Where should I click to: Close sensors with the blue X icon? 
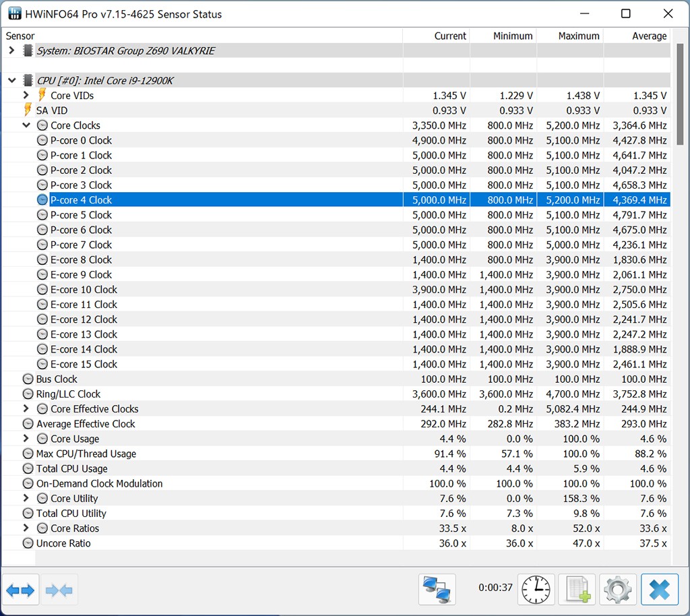[659, 590]
